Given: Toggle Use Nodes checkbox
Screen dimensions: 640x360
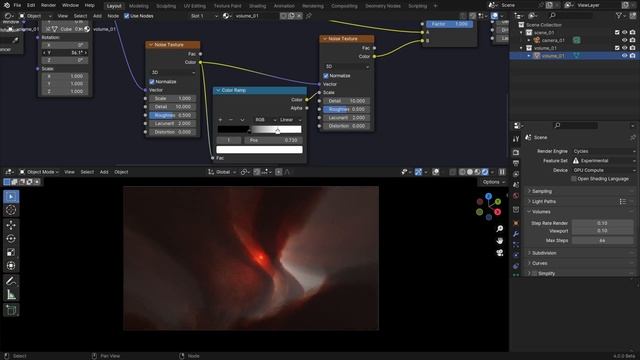Looking at the screenshot, I should pos(127,16).
